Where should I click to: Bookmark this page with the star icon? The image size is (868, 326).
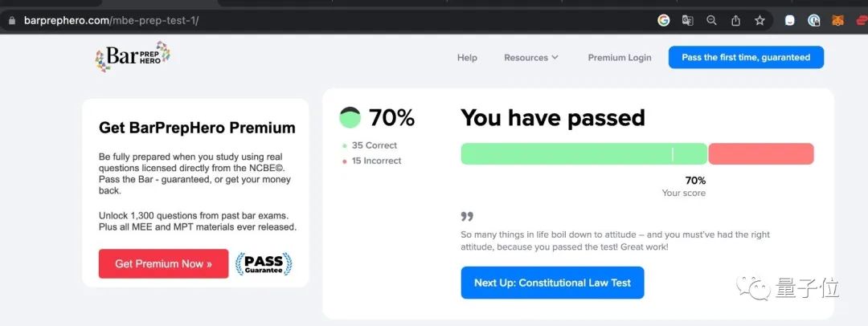[759, 21]
